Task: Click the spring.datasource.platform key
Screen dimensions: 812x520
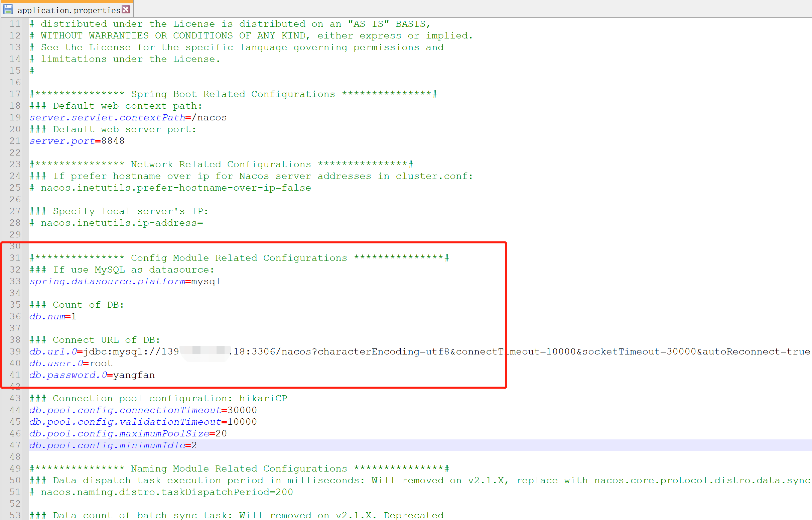Action: pyautogui.click(x=107, y=281)
